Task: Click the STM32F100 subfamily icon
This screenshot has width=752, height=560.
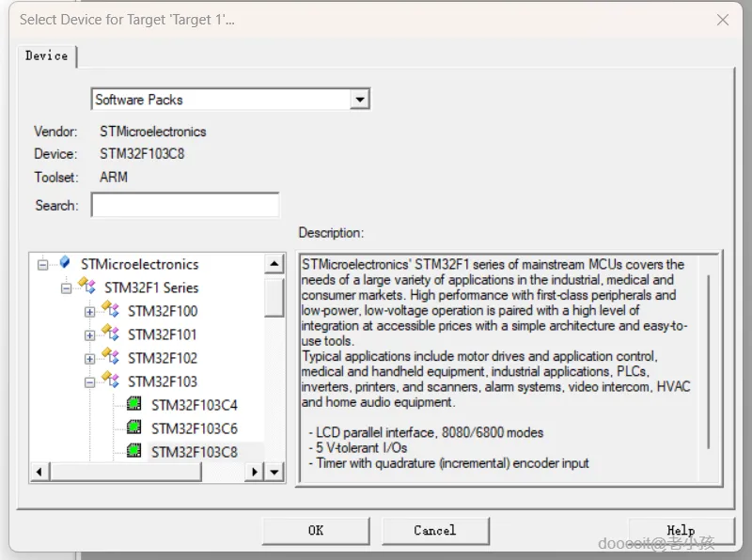Action: [111, 309]
